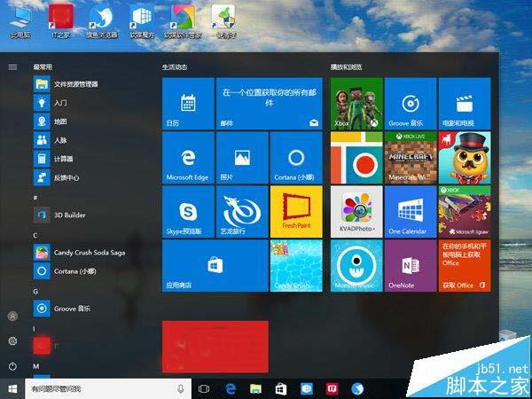Open the Cortana (小娜) tile

(x=296, y=158)
